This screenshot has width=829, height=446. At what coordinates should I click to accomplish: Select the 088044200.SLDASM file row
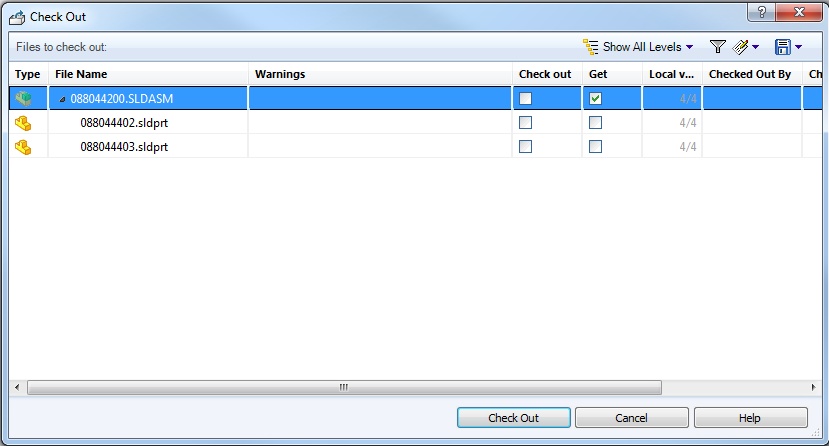click(415, 99)
